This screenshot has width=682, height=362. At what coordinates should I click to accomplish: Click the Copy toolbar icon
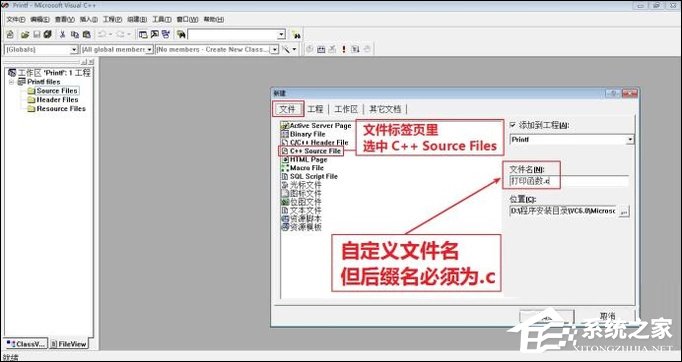(x=74, y=34)
